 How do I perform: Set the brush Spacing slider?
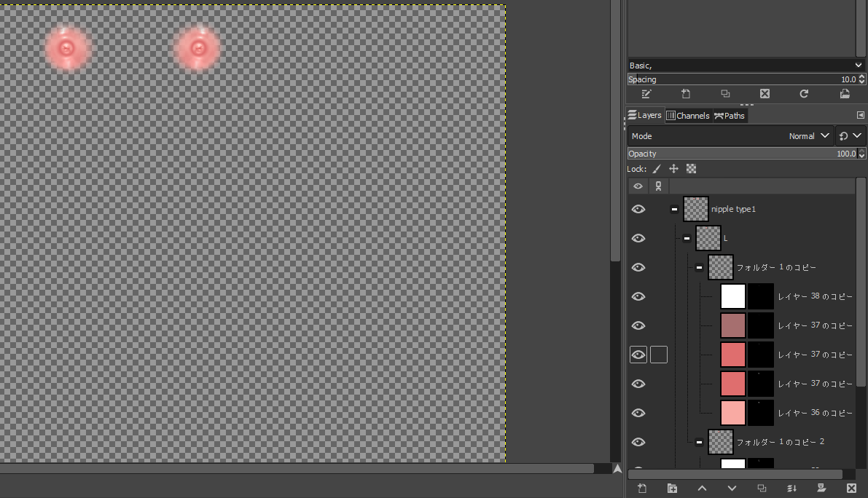743,79
